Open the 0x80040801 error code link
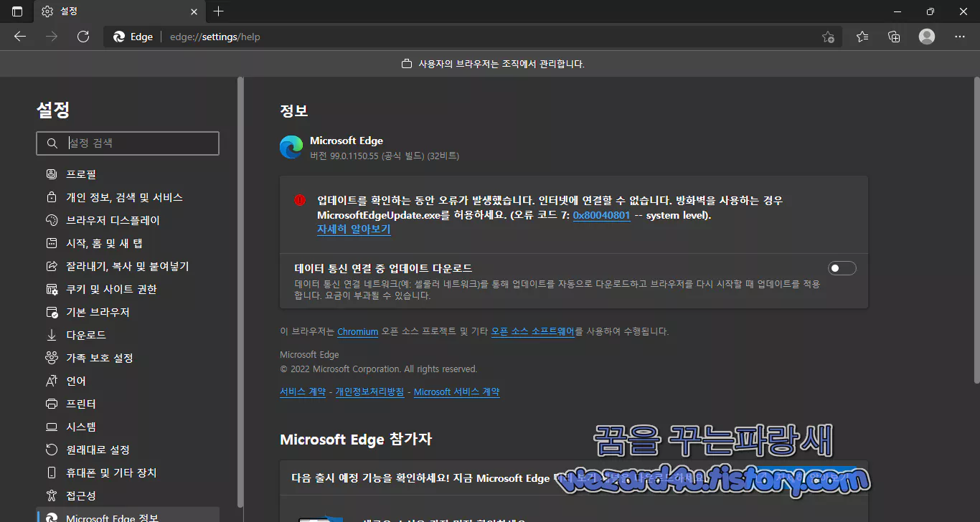Image resolution: width=980 pixels, height=522 pixels. pyautogui.click(x=601, y=215)
